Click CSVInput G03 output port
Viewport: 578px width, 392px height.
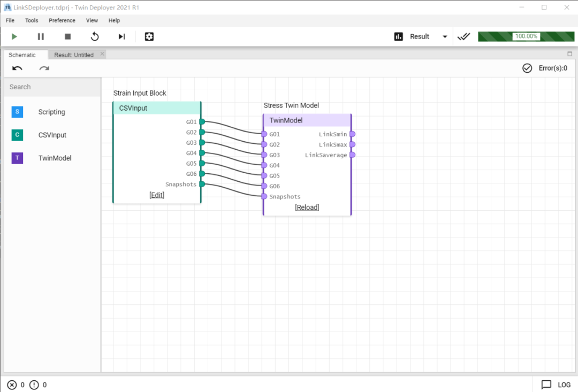[x=202, y=142]
